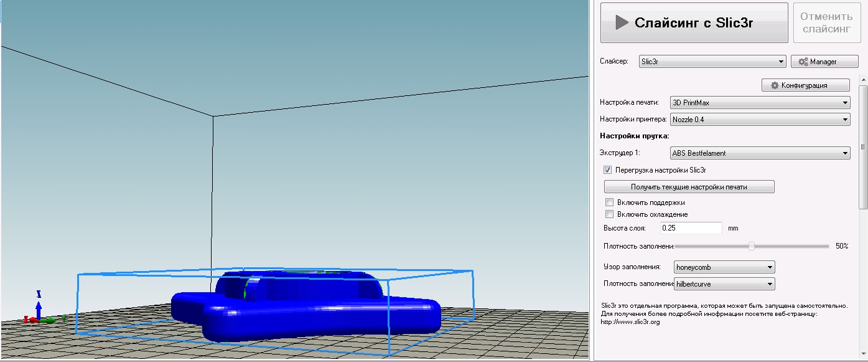The width and height of the screenshot is (868, 362).
Task: Open the Настройка печати 3D PrintMax dropdown
Action: coord(760,103)
